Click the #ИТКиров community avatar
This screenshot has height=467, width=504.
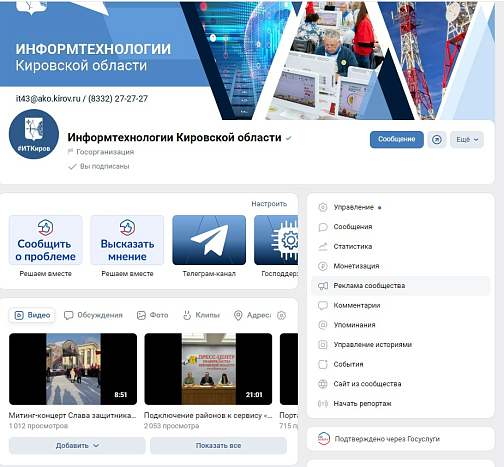tap(34, 134)
